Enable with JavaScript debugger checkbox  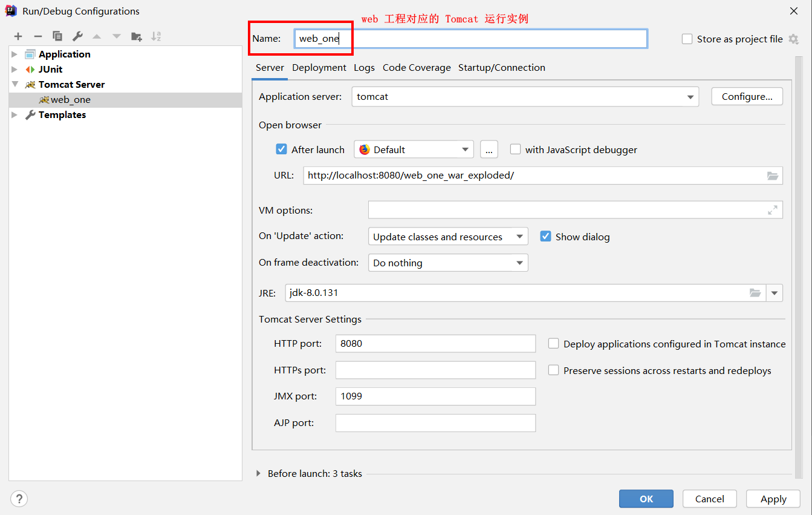(515, 149)
